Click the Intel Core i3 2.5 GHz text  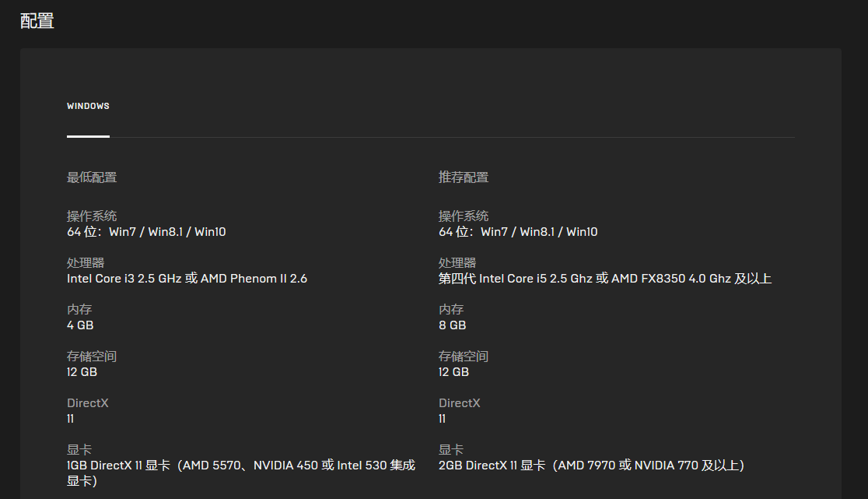coord(187,279)
